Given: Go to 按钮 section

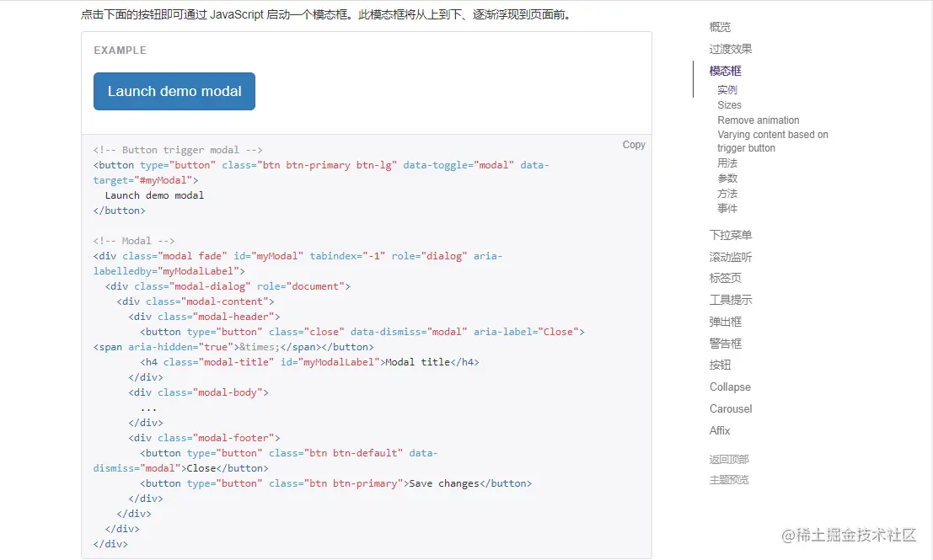Looking at the screenshot, I should (720, 365).
